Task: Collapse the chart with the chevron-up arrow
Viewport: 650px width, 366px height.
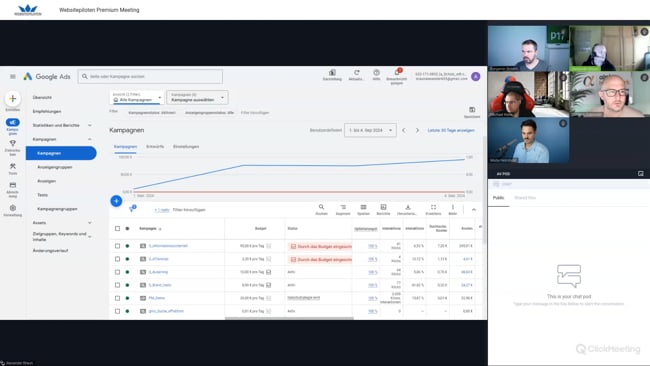Action: pos(474,210)
